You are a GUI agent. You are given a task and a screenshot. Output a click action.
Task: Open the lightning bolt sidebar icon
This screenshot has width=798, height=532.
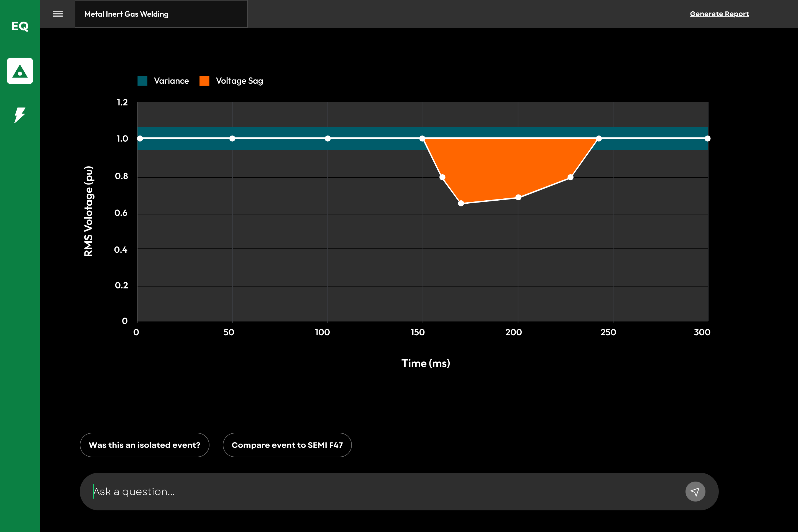(20, 115)
